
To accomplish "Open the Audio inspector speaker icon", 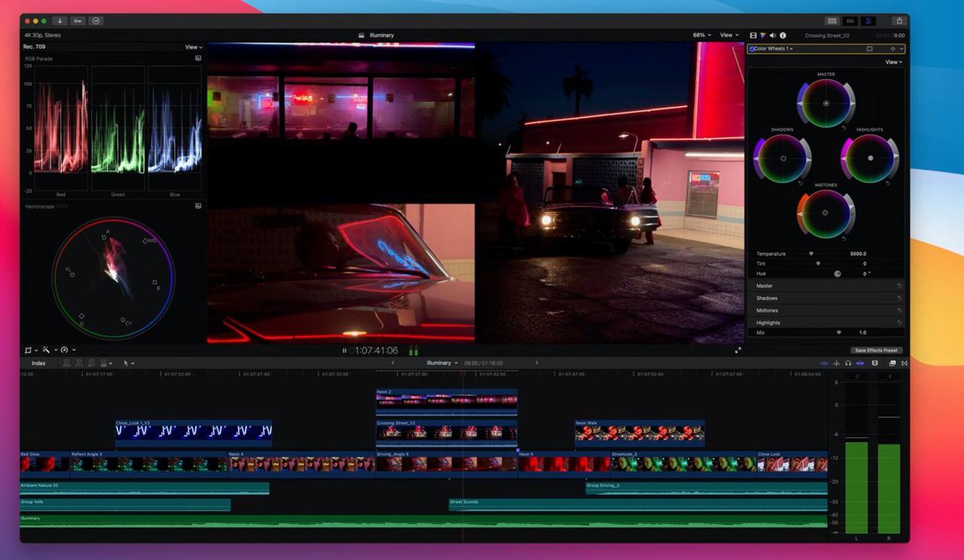I will [x=773, y=35].
